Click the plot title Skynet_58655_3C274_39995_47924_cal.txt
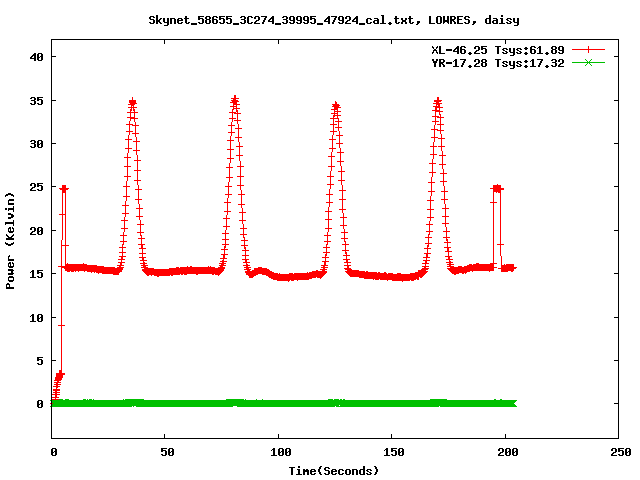 284,20
